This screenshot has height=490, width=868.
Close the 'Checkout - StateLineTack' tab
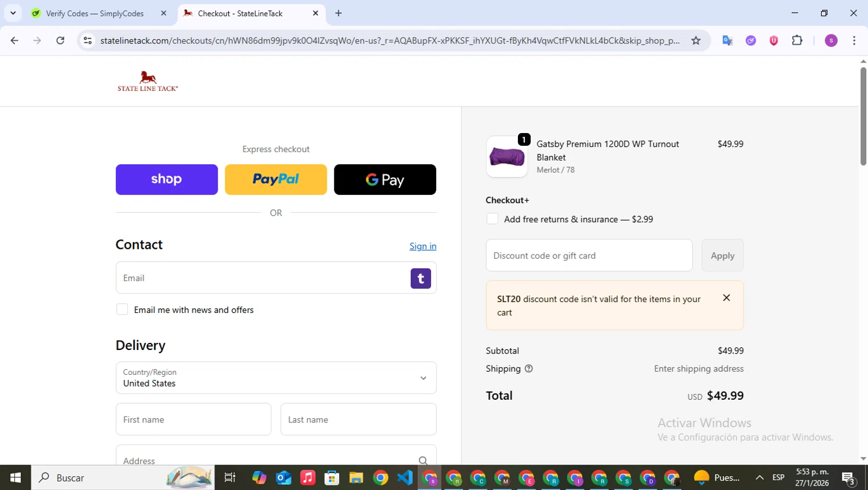(315, 13)
